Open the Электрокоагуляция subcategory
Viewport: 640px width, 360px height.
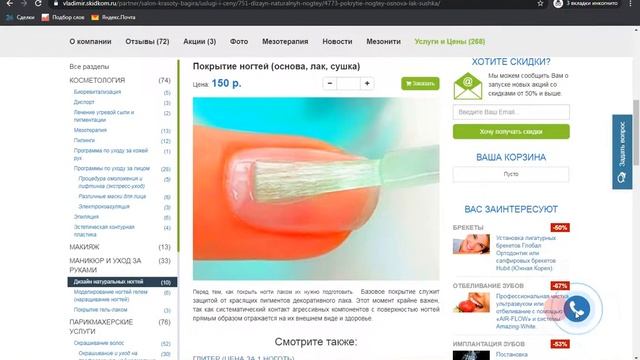click(x=104, y=207)
